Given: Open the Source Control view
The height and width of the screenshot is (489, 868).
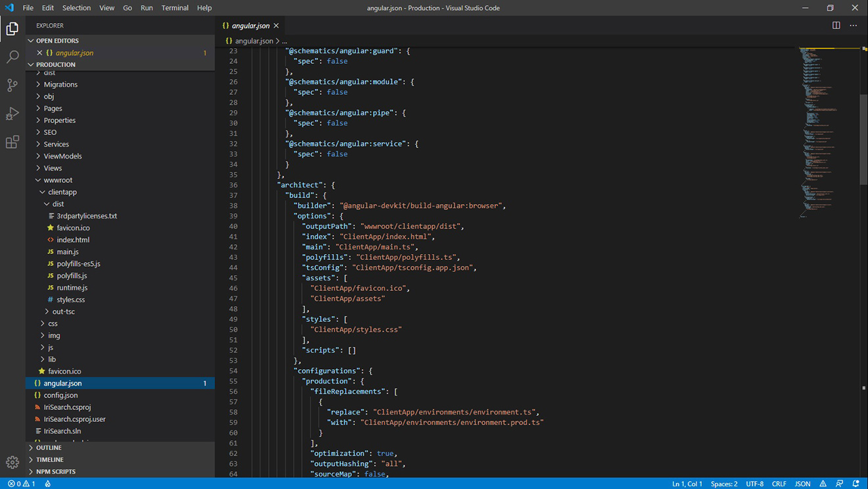Looking at the screenshot, I should (12, 85).
